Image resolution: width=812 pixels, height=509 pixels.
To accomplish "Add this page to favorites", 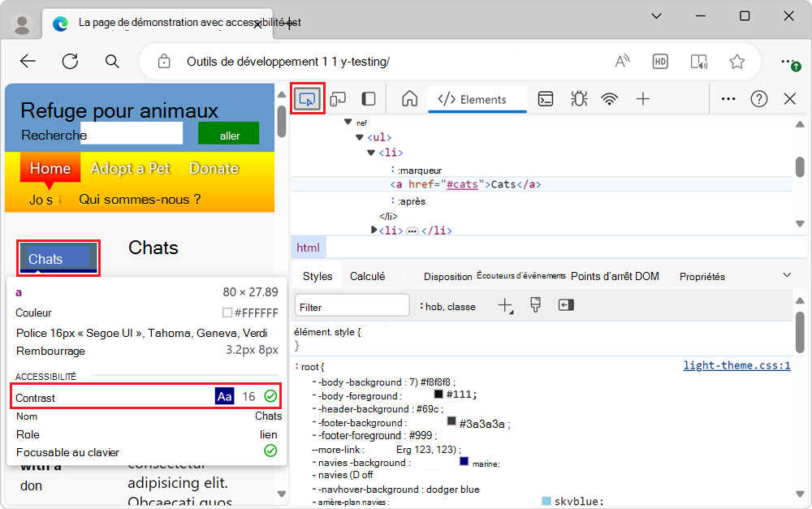I will 737,62.
